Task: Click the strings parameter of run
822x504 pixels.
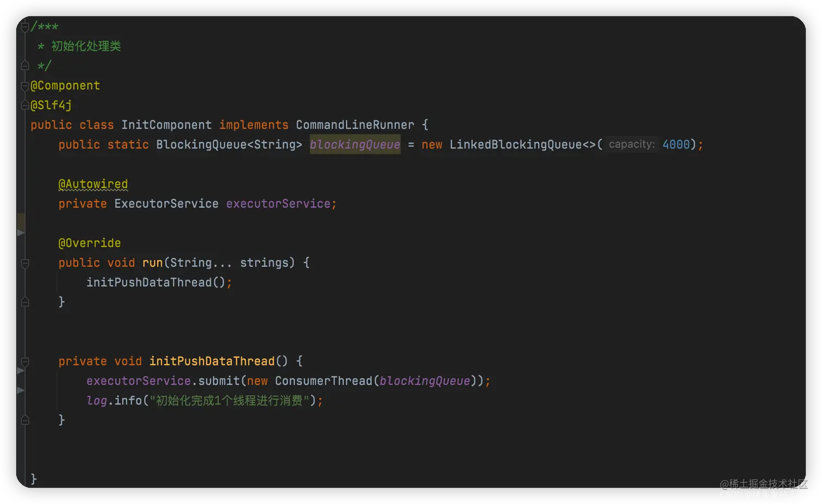Action: [264, 263]
